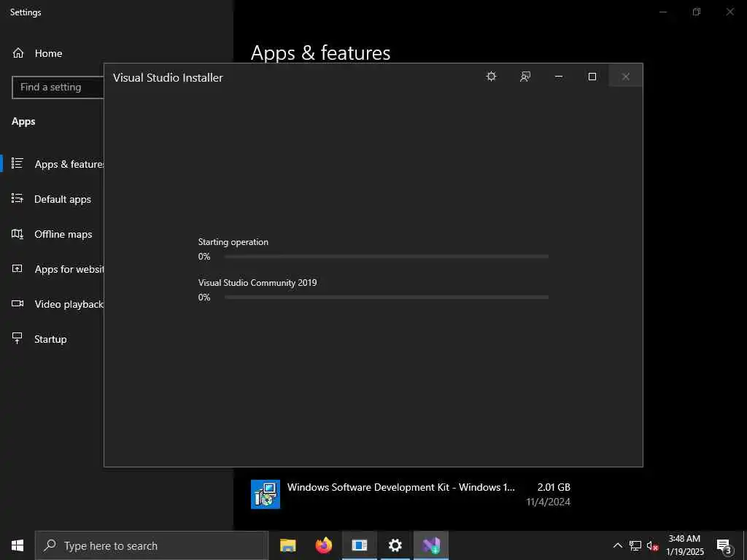Restore down the Settings window
The height and width of the screenshot is (560, 747).
[697, 12]
